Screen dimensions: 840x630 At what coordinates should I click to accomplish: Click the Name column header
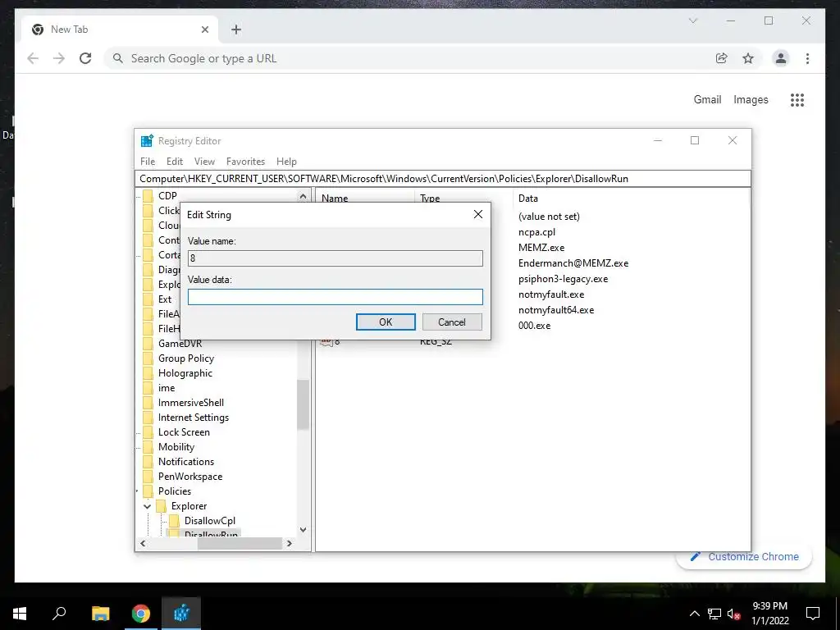[335, 199]
